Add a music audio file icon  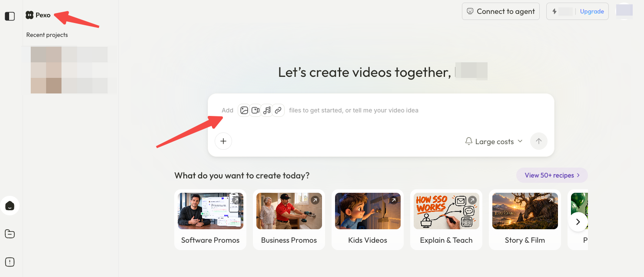(x=267, y=110)
